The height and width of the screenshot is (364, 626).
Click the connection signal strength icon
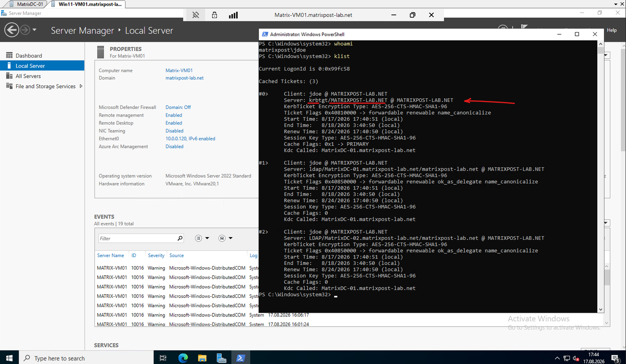(233, 15)
